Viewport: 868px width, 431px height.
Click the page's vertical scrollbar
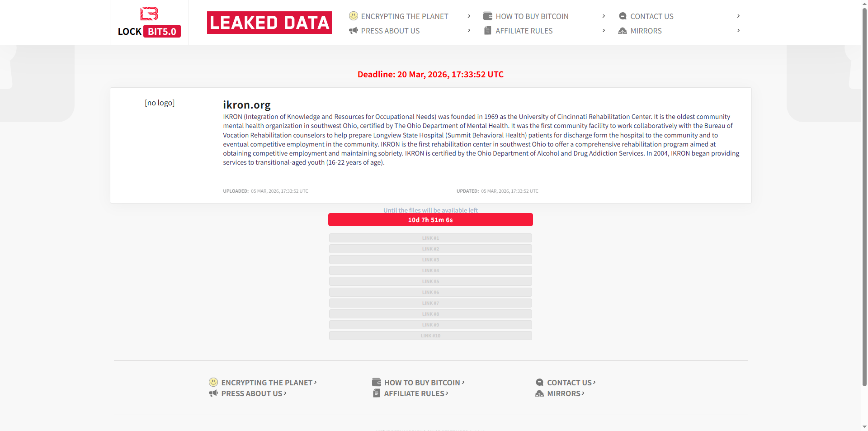tap(864, 181)
